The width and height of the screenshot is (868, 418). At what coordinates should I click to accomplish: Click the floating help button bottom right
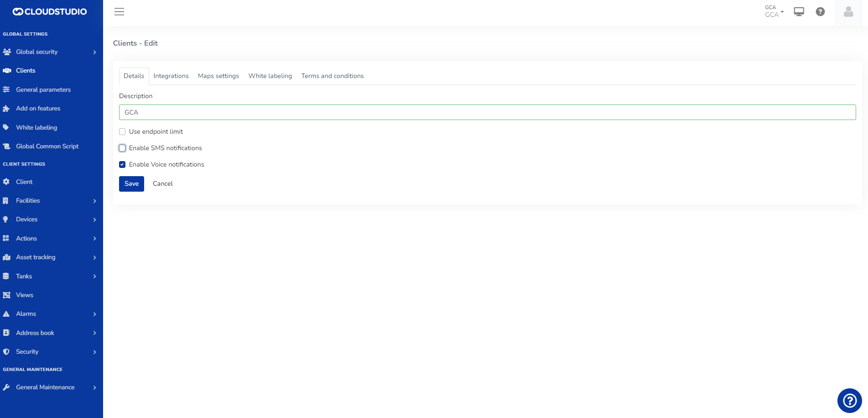click(x=849, y=401)
